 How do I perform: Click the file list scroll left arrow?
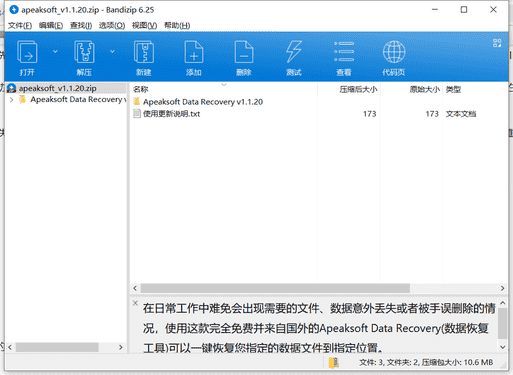pos(135,288)
